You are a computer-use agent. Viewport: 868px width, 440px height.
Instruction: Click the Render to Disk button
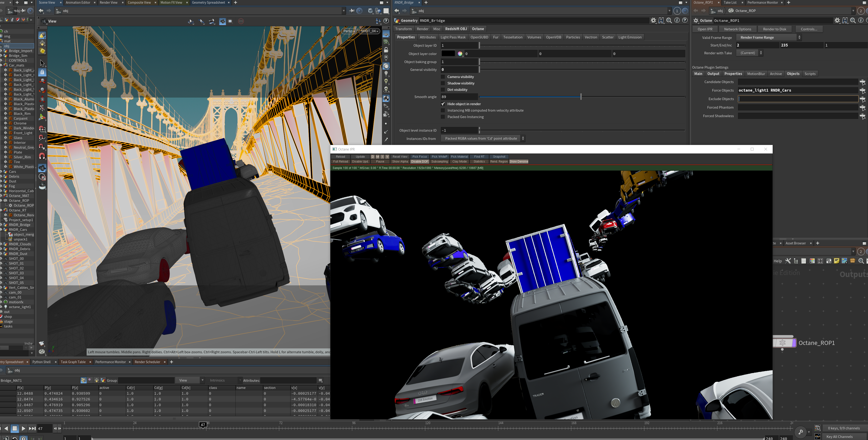(x=774, y=29)
